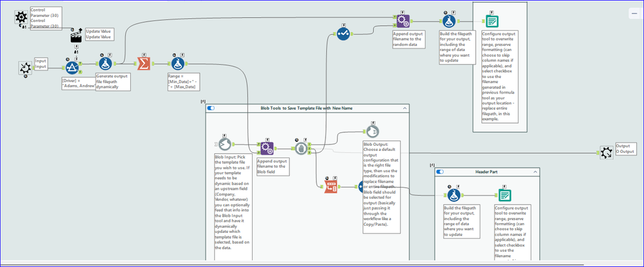
Task: Disable the Header Part container toggle
Action: (x=440, y=172)
